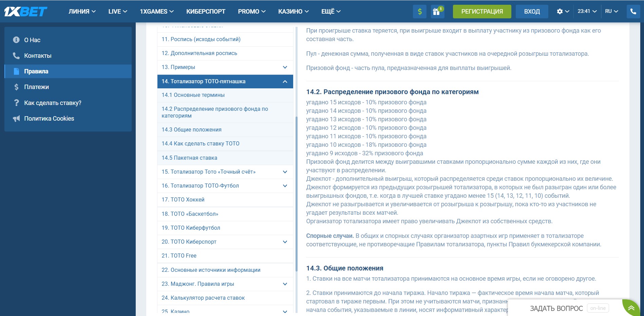The image size is (644, 316).
Task: Go to 14.3 Общие положения
Action: (x=225, y=130)
